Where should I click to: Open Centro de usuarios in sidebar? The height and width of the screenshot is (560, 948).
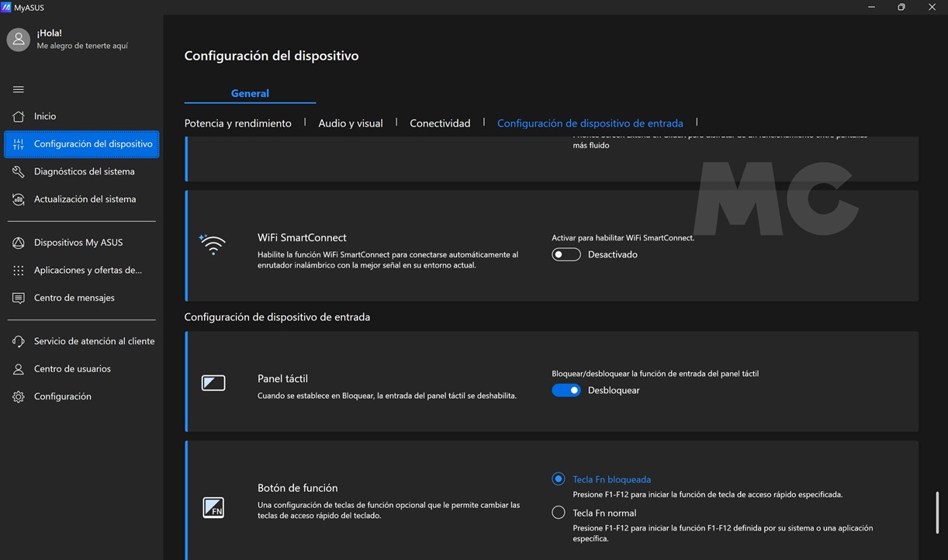[72, 368]
